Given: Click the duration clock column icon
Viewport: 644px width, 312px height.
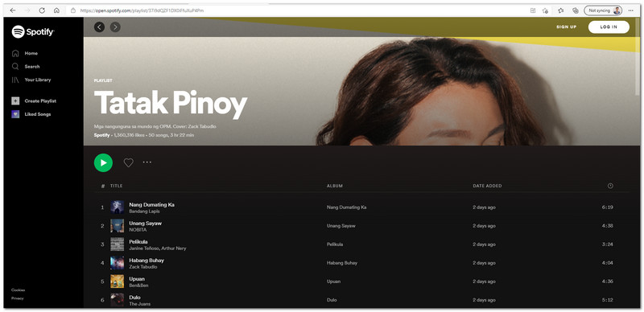Looking at the screenshot, I should click(x=610, y=186).
